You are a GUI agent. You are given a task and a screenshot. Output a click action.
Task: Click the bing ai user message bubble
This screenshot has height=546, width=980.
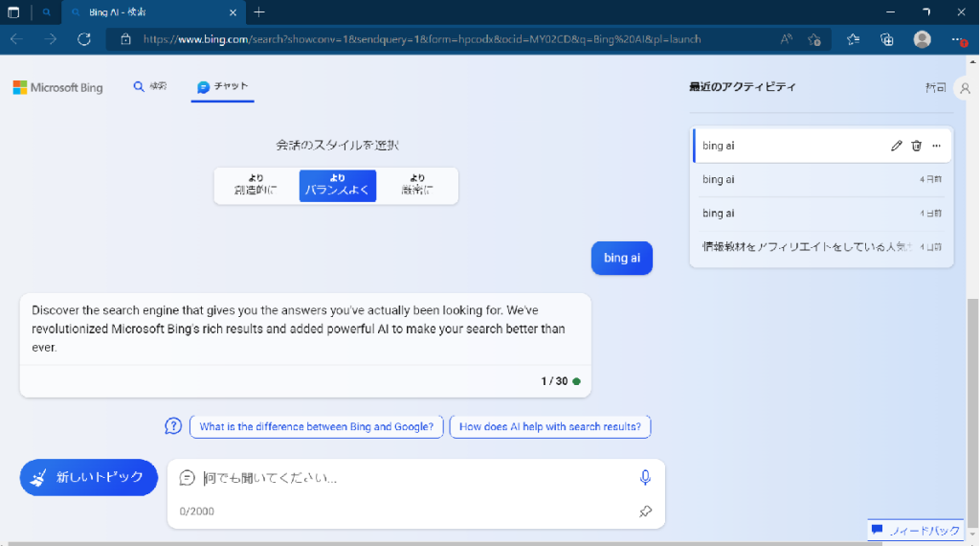(x=622, y=258)
